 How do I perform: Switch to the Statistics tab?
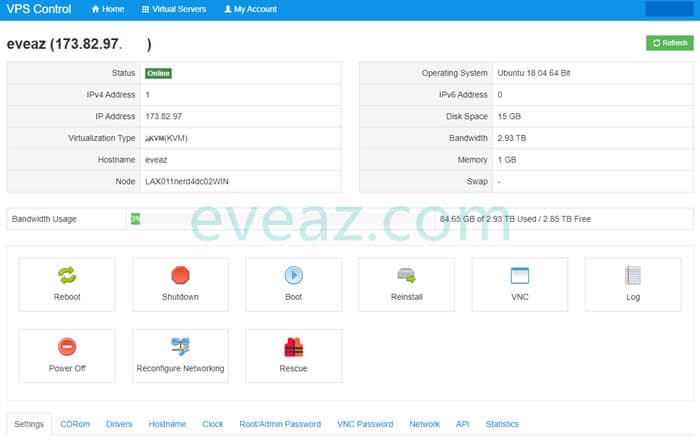tap(502, 424)
